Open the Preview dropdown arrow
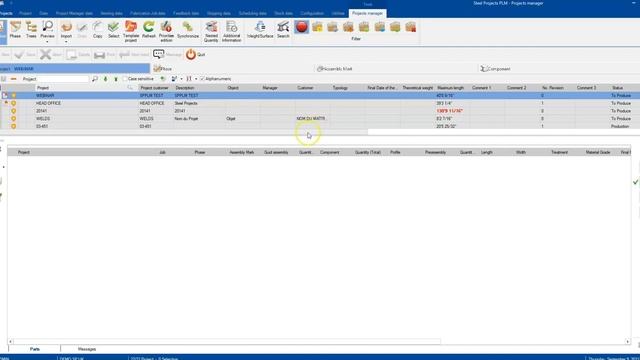The image size is (640, 360). [x=47, y=42]
